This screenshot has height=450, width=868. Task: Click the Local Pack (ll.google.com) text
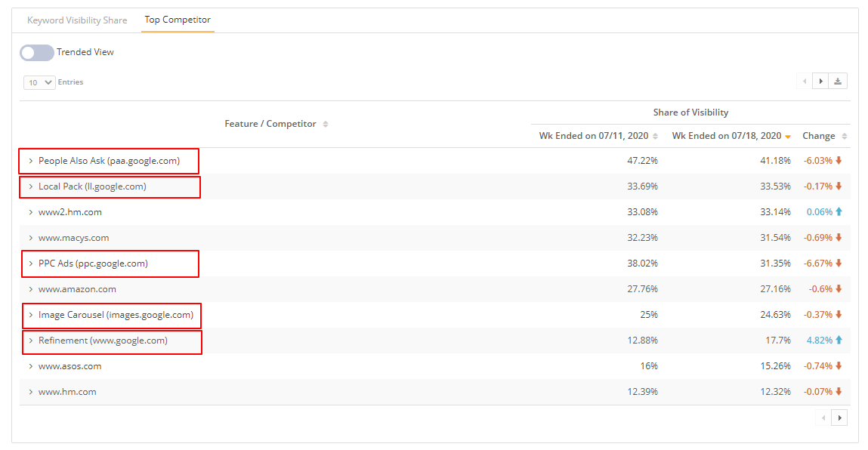pyautogui.click(x=92, y=186)
